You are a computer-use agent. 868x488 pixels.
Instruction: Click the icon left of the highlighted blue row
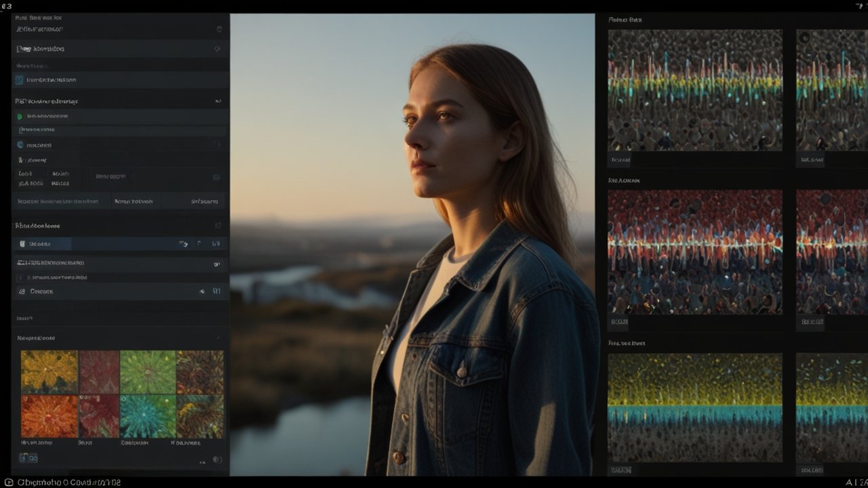[x=22, y=244]
